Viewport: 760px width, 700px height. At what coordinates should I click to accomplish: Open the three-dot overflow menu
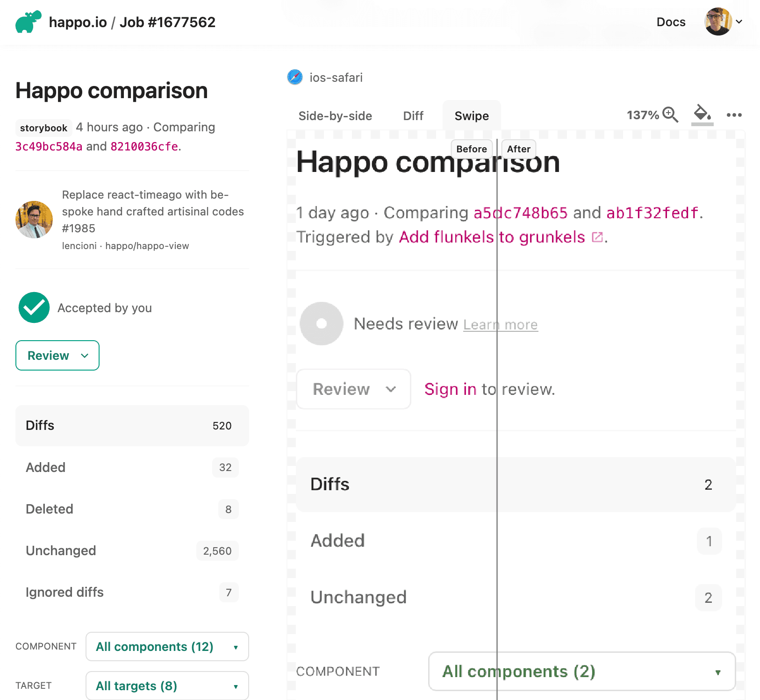click(734, 115)
